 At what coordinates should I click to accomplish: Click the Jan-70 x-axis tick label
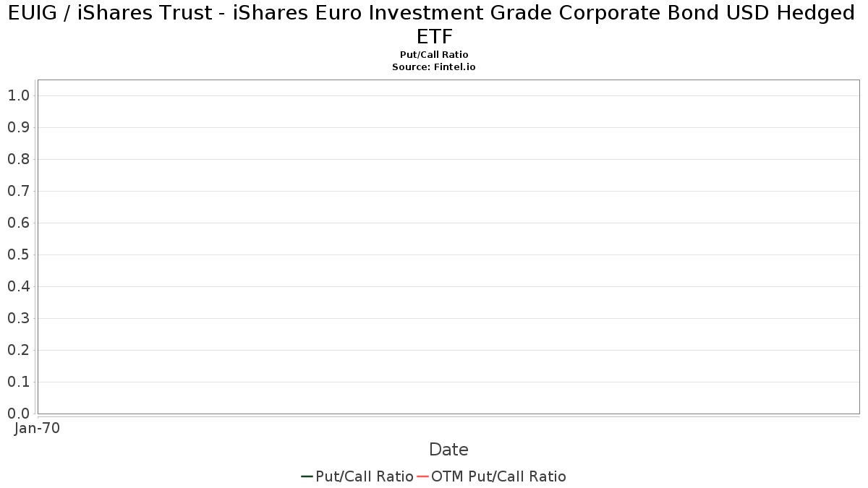coord(37,428)
